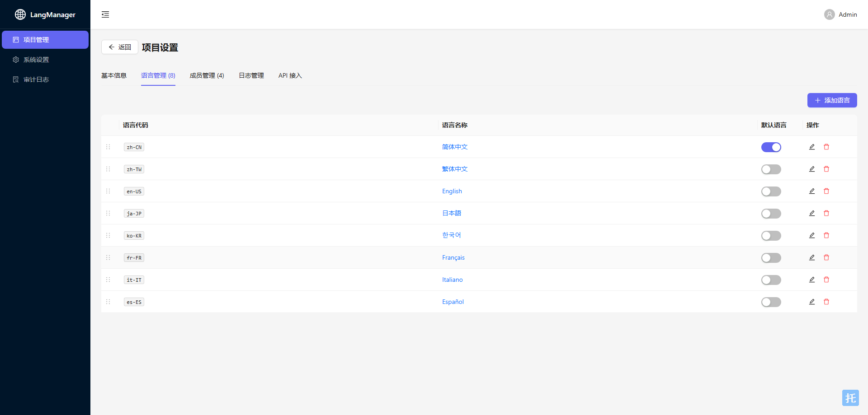868x415 pixels.
Task: Edit the es-ES language row
Action: pos(812,302)
